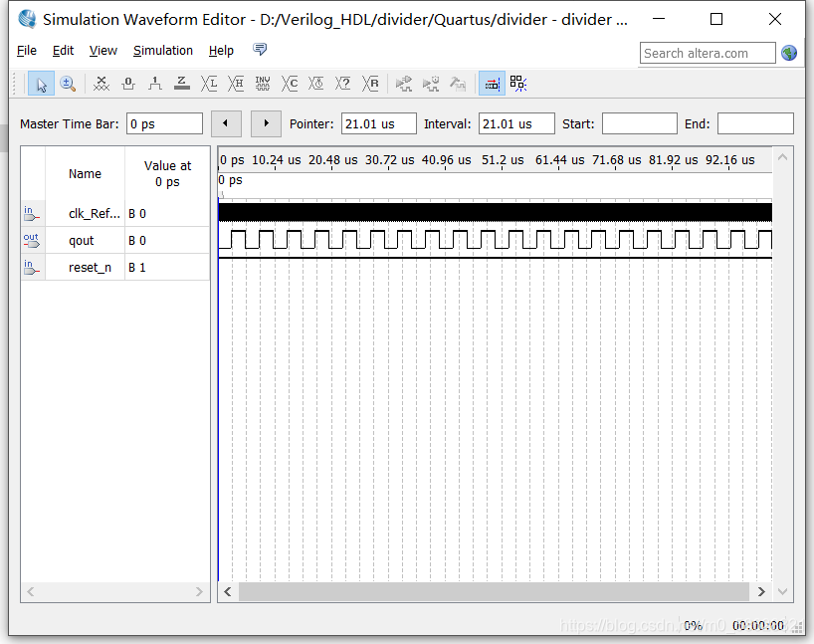The image size is (814, 644).
Task: Select the reset_n signal row
Action: pos(115,268)
